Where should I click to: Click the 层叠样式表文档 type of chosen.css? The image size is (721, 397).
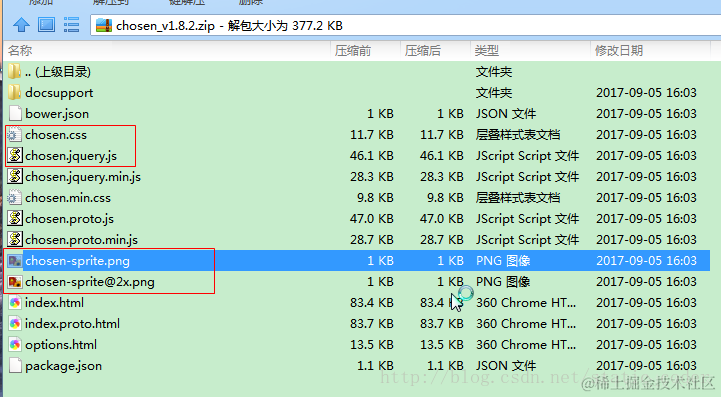(518, 135)
